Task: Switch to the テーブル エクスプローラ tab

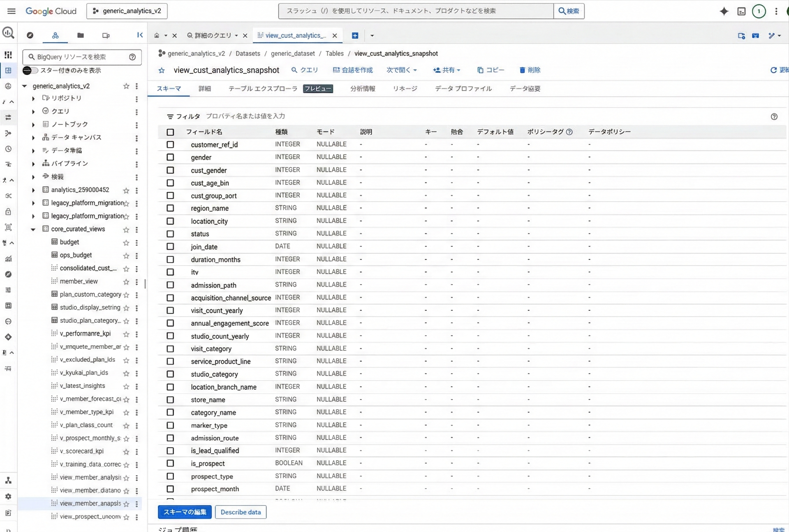Action: point(263,88)
